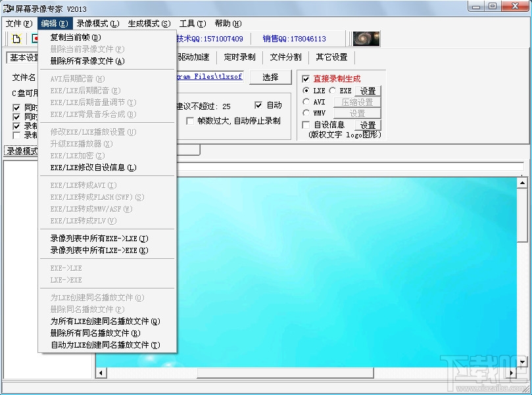This screenshot has width=532, height=395.
Task: Switch output format to EXE radio button
Action: 333,90
